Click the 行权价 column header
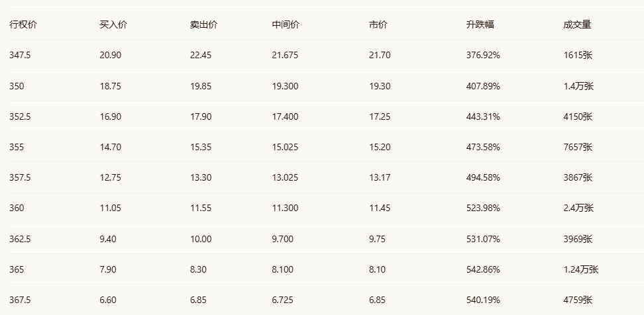The width and height of the screenshot is (644, 315). [23, 24]
